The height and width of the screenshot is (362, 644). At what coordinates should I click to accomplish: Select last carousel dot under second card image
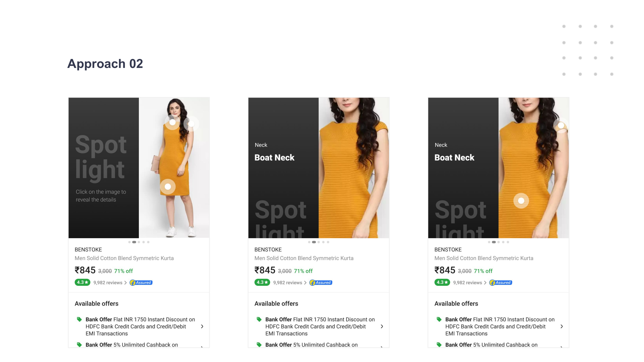tap(328, 242)
